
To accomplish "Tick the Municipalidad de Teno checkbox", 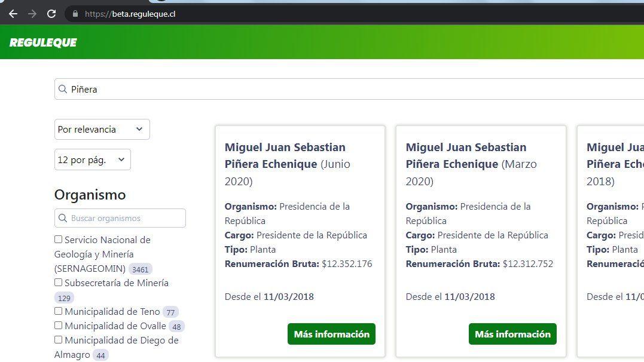I will (x=59, y=311).
